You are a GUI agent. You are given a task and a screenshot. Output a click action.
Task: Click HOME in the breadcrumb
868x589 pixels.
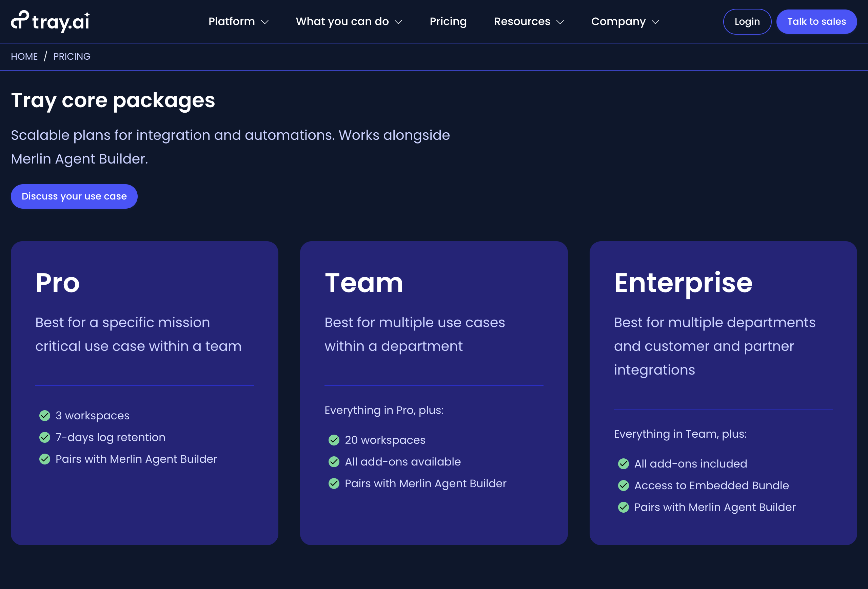[24, 56]
